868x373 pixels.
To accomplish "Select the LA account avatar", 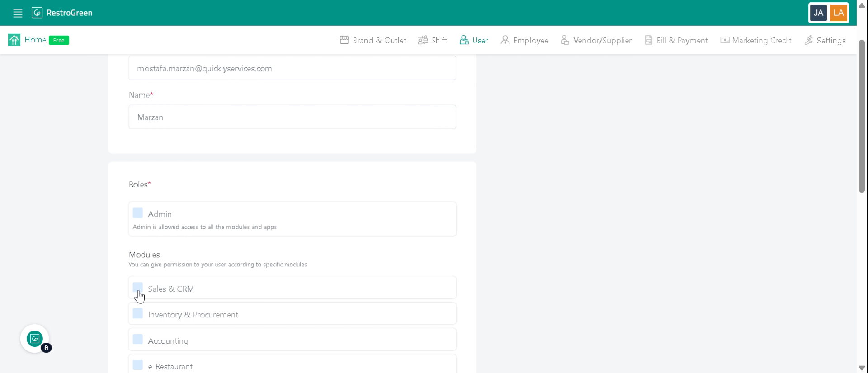I will tap(839, 13).
